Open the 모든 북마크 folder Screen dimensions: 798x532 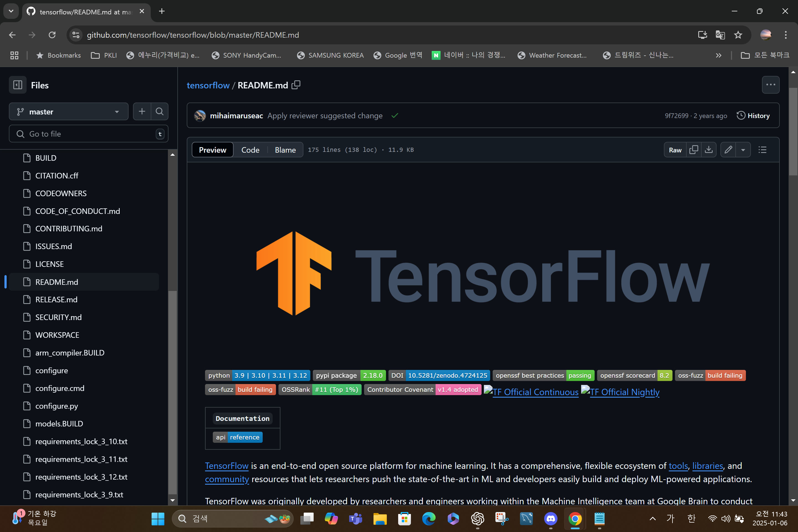point(765,55)
